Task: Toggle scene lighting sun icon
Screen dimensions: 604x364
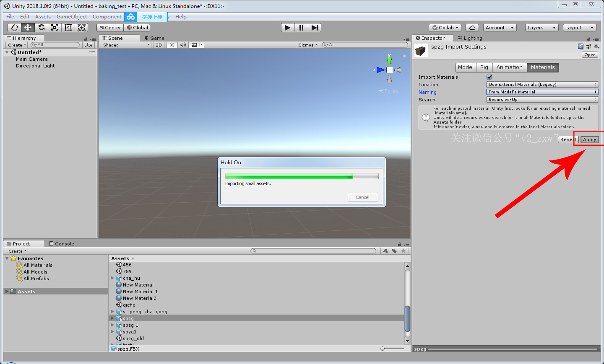Action: [x=172, y=45]
